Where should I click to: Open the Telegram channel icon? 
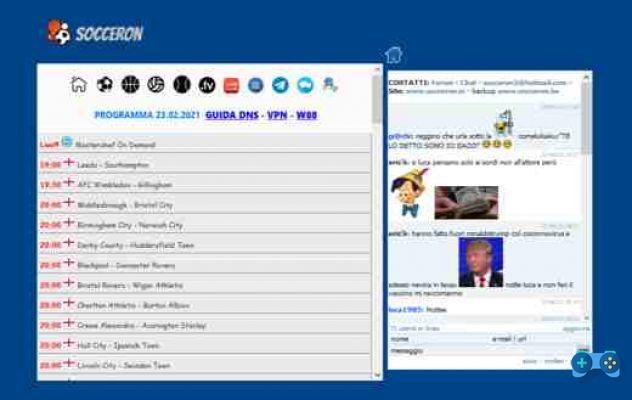(x=280, y=85)
